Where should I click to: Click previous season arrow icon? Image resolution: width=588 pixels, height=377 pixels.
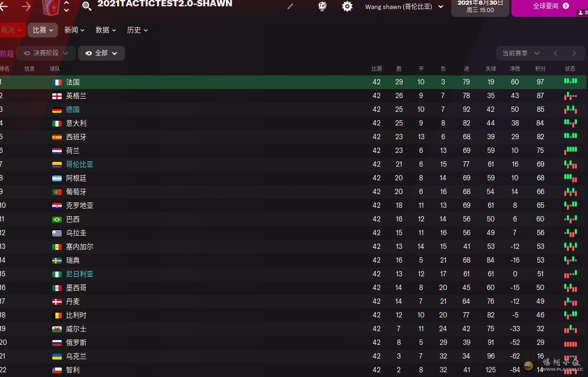tap(555, 53)
